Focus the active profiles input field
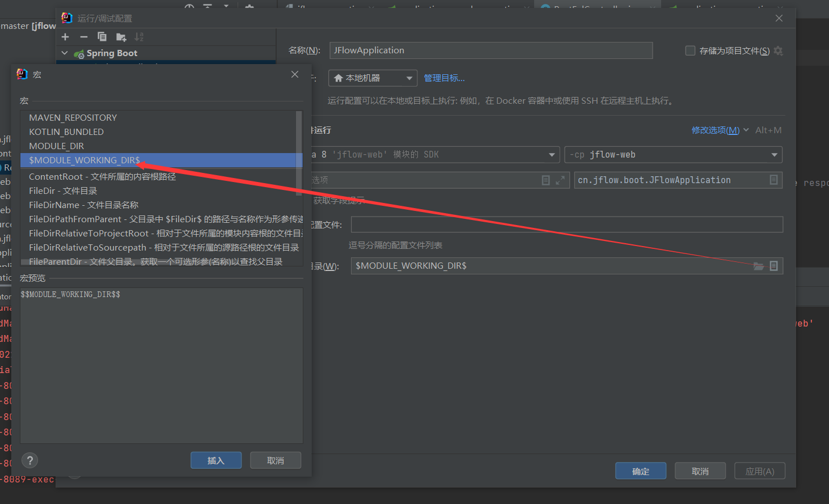Viewport: 829px width, 504px height. tap(567, 225)
